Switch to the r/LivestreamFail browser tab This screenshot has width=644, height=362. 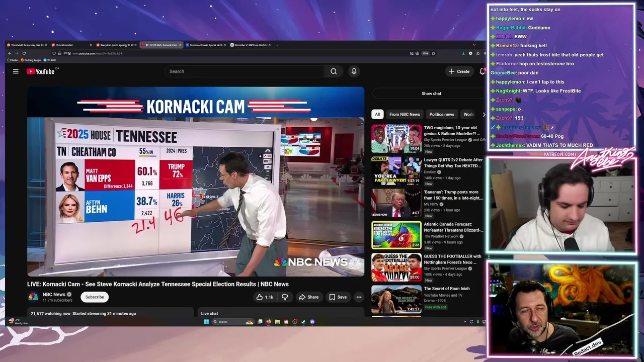coord(71,45)
